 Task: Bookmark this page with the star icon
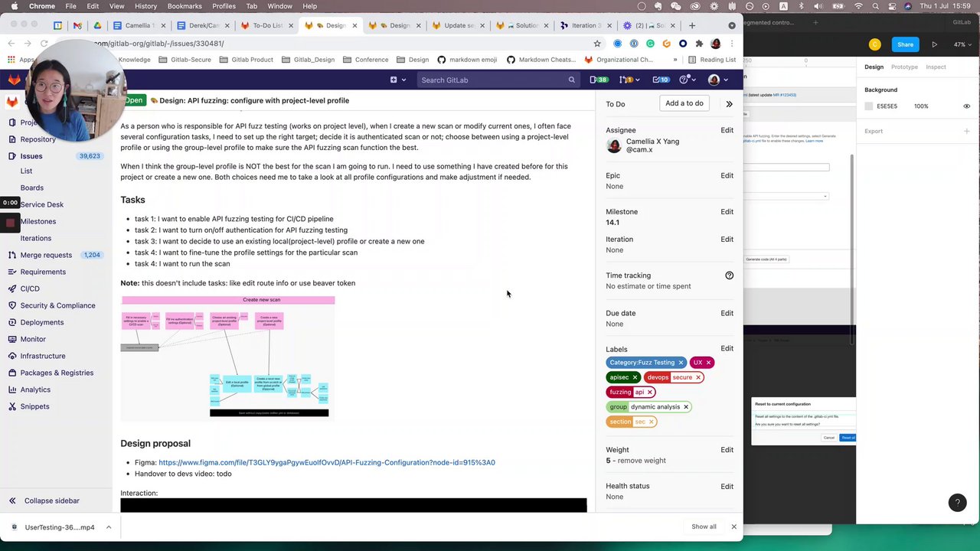pyautogui.click(x=597, y=44)
